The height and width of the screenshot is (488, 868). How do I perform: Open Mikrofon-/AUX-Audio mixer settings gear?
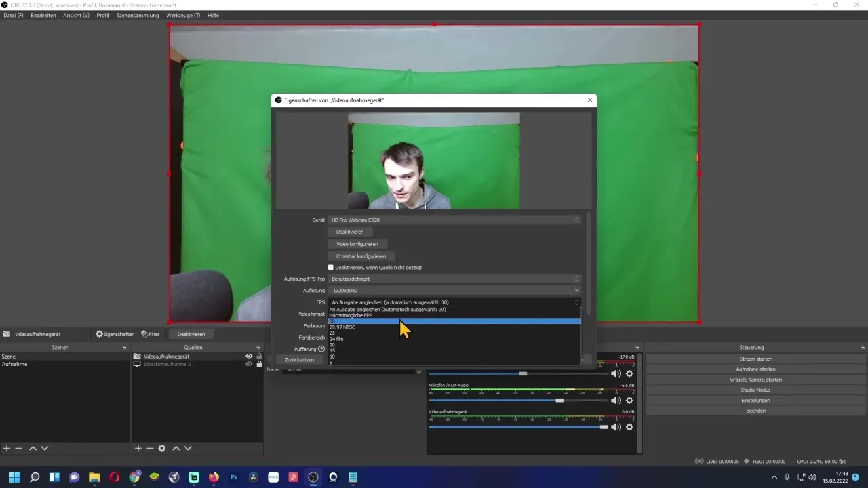629,400
